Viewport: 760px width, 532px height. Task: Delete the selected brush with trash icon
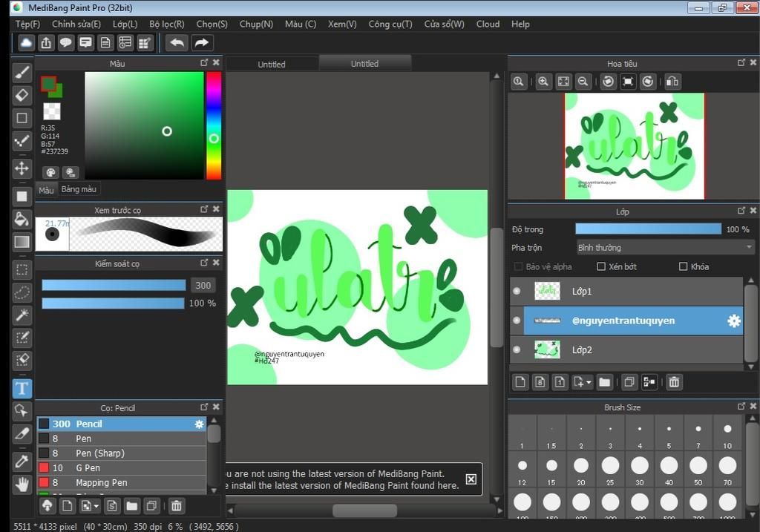pyautogui.click(x=177, y=506)
